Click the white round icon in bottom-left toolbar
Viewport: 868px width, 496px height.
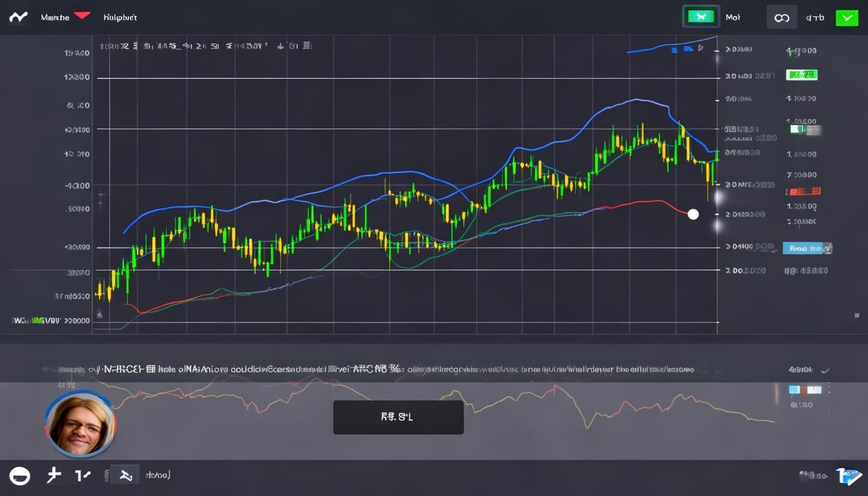coord(21,476)
